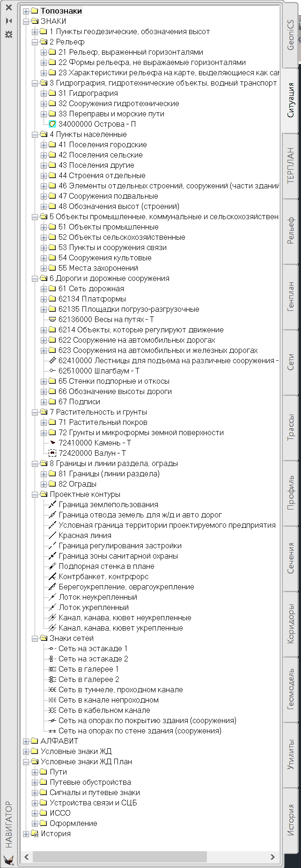Click the auto-hide pin icon of the navigator palette
The height and width of the screenshot is (868, 301).
tap(8, 21)
